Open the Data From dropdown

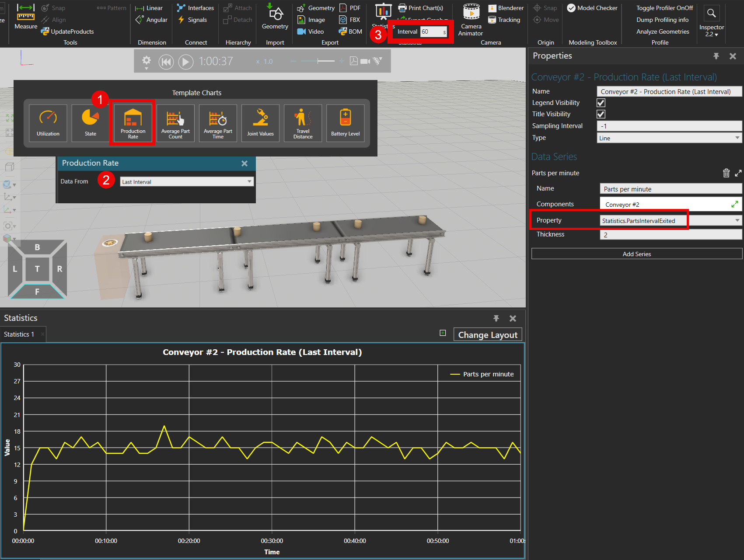pos(187,182)
